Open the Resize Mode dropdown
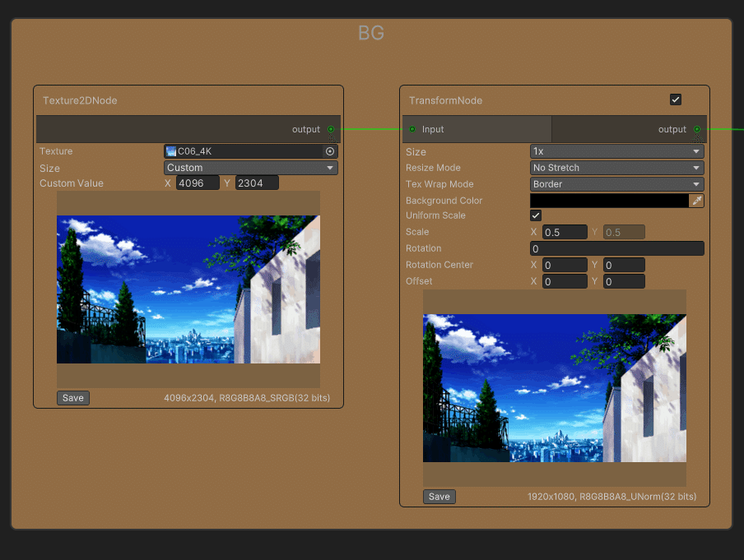This screenshot has width=744, height=560. [x=616, y=168]
